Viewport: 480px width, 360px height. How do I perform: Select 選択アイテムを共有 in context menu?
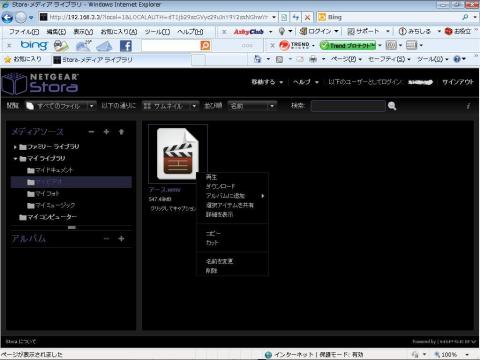click(230, 205)
